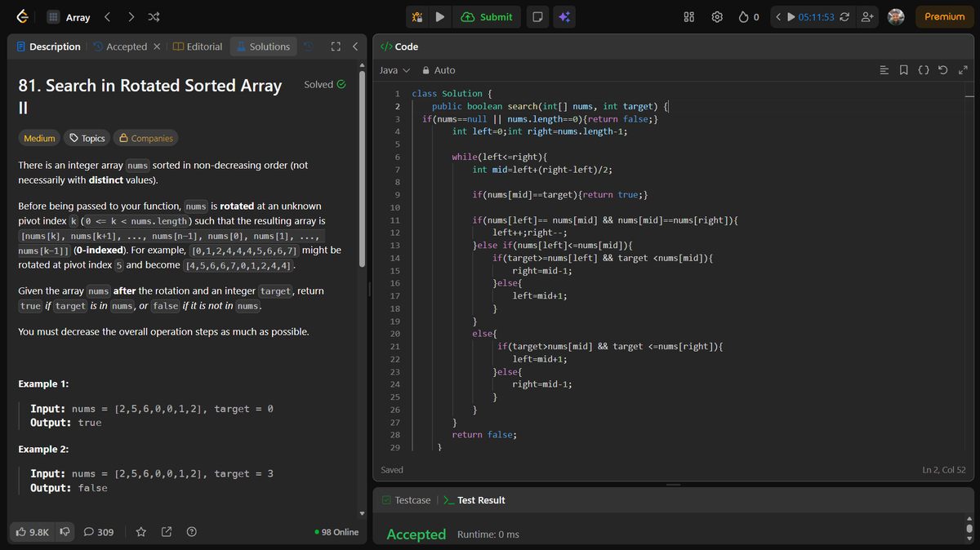
Task: Open the profile avatar menu
Action: (896, 17)
